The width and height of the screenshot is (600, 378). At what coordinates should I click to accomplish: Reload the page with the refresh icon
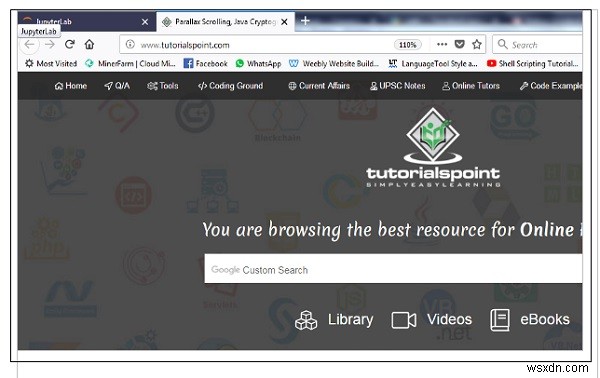coord(70,44)
